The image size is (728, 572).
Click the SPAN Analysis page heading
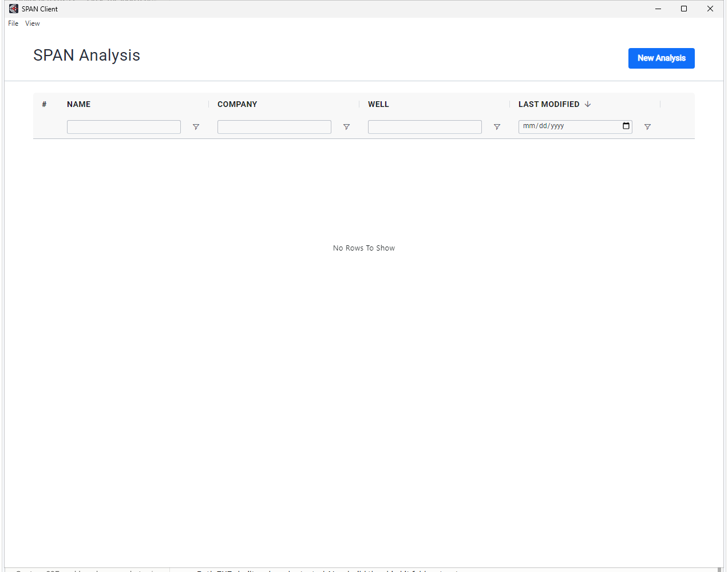pos(87,55)
